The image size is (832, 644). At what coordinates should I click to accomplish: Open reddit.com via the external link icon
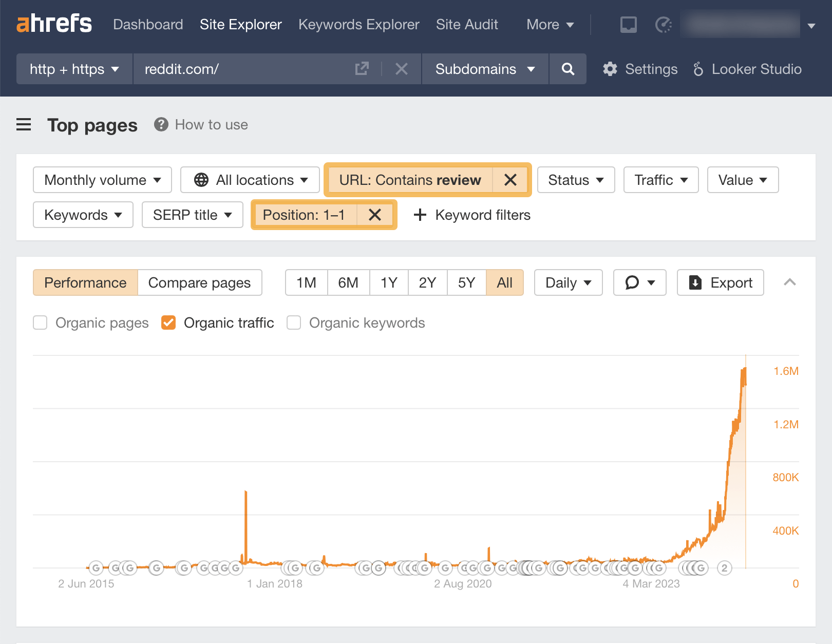(x=363, y=68)
